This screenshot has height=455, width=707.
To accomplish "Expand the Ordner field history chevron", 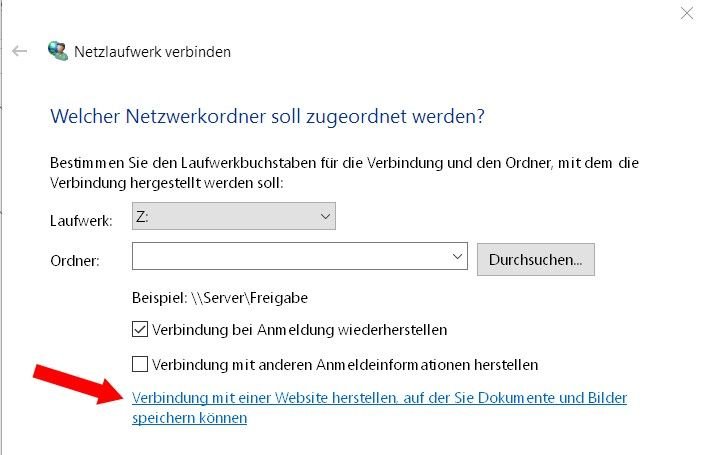I will (457, 257).
